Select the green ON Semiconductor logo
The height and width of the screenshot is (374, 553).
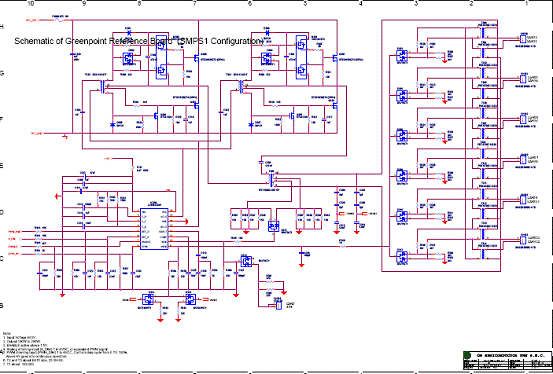[x=467, y=355]
